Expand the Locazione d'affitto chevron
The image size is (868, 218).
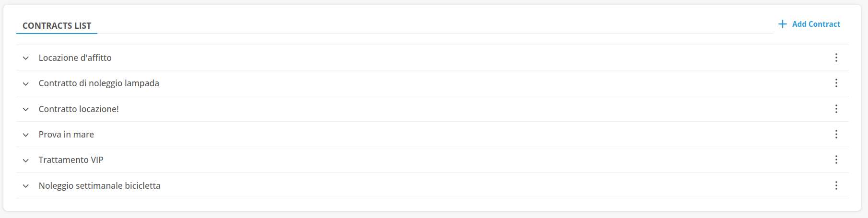pos(26,58)
